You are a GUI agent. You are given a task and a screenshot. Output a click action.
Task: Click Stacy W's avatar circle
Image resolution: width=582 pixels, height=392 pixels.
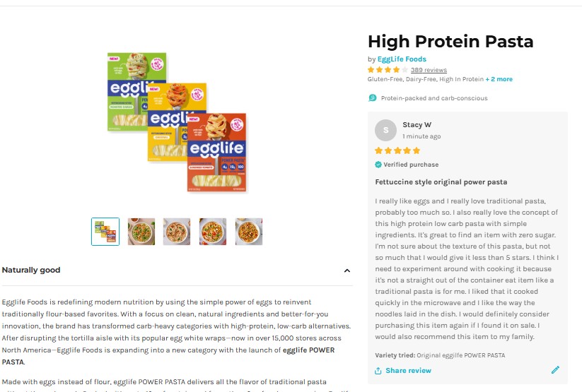tap(385, 130)
